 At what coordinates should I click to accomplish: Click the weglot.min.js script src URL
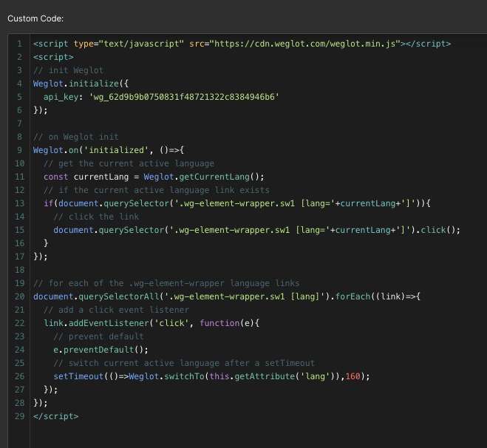point(305,44)
